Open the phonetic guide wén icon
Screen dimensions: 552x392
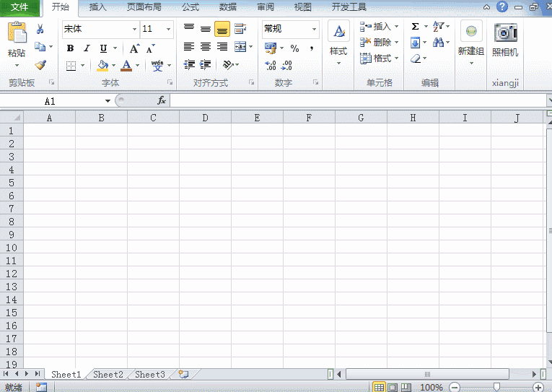[157, 66]
